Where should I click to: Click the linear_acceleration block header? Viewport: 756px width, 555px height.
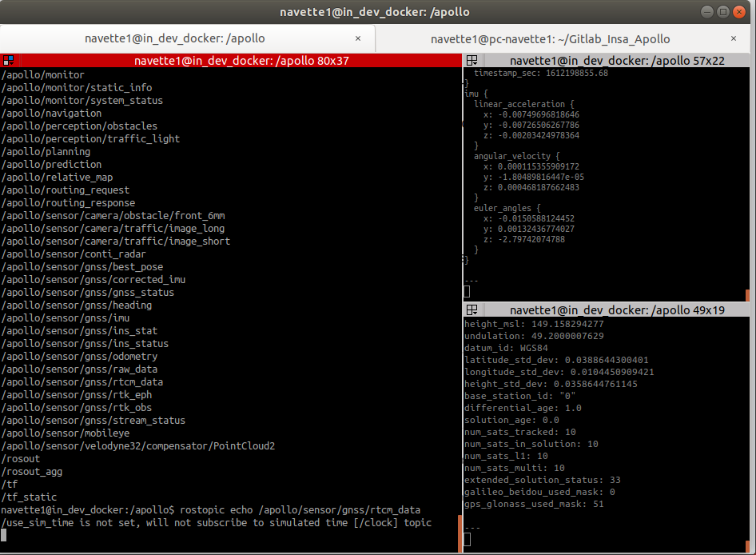tap(524, 104)
